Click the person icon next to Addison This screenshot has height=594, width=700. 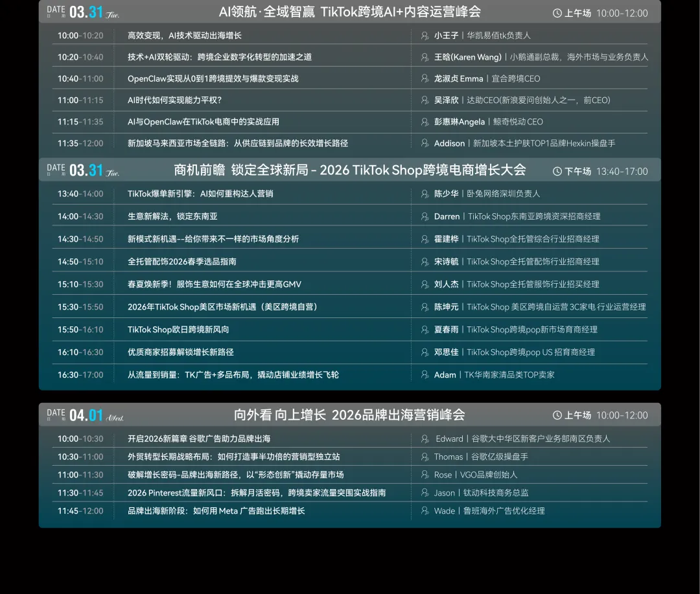pyautogui.click(x=425, y=143)
